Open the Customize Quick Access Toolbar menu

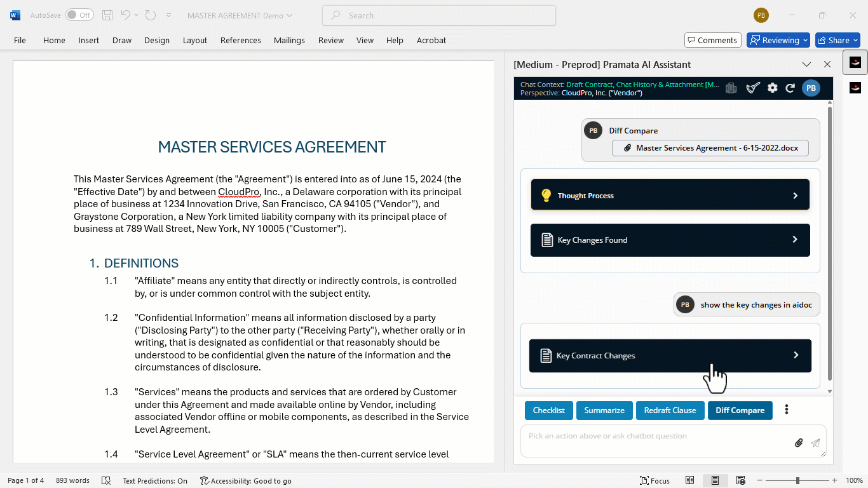click(x=168, y=15)
